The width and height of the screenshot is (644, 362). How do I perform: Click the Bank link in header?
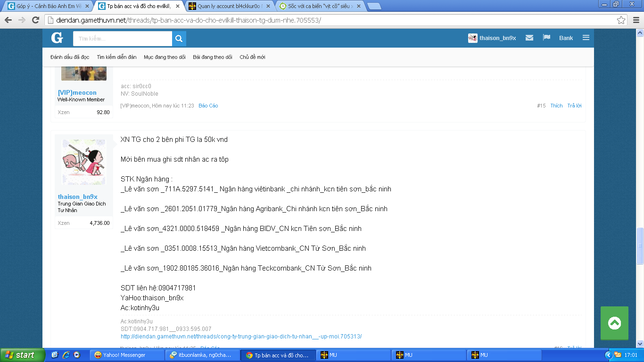[566, 38]
